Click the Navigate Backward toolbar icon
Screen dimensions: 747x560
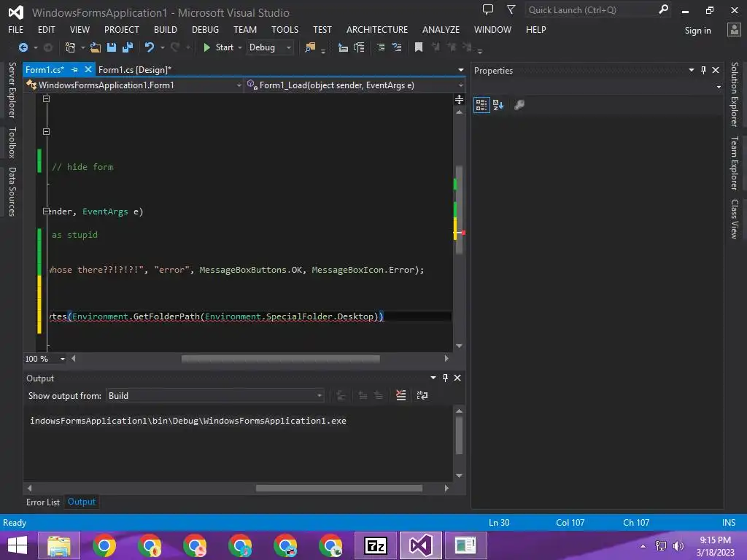coord(23,47)
